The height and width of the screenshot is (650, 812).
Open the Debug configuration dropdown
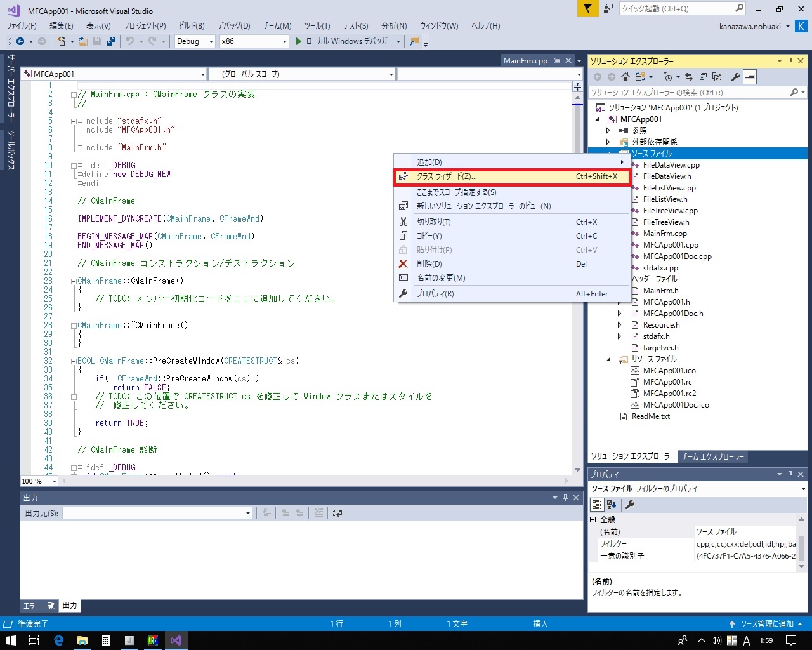195,41
